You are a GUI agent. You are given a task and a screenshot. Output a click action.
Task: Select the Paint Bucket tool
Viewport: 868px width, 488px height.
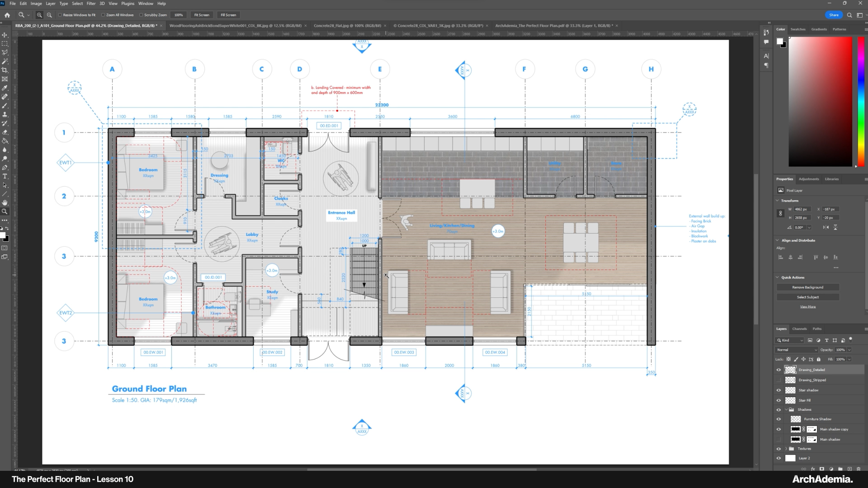pyautogui.click(x=5, y=141)
